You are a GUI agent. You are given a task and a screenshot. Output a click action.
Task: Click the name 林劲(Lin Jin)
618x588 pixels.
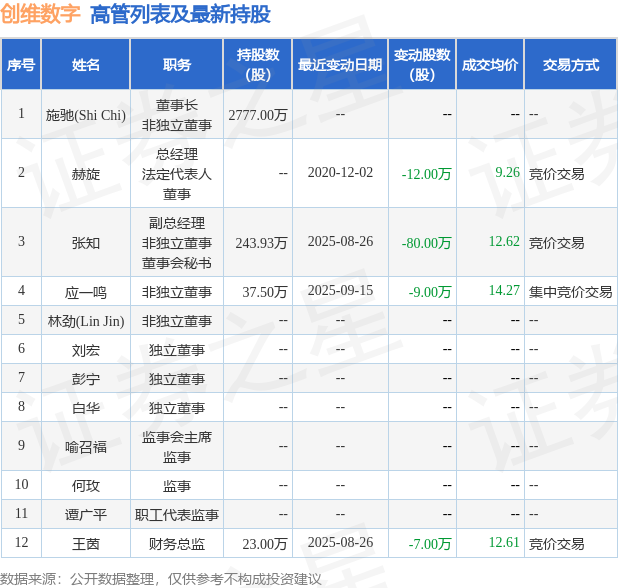click(x=86, y=321)
